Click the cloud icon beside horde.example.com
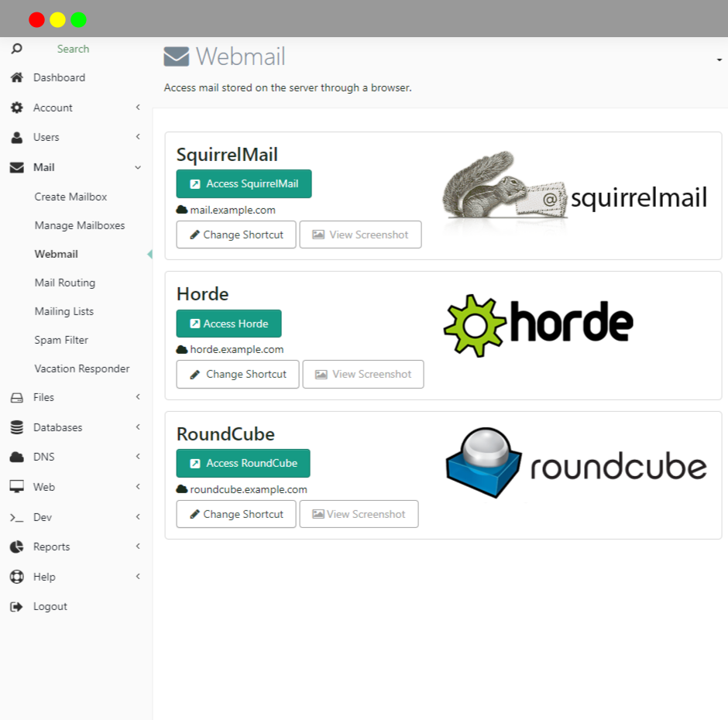Viewport: 728px width, 720px height. (182, 350)
